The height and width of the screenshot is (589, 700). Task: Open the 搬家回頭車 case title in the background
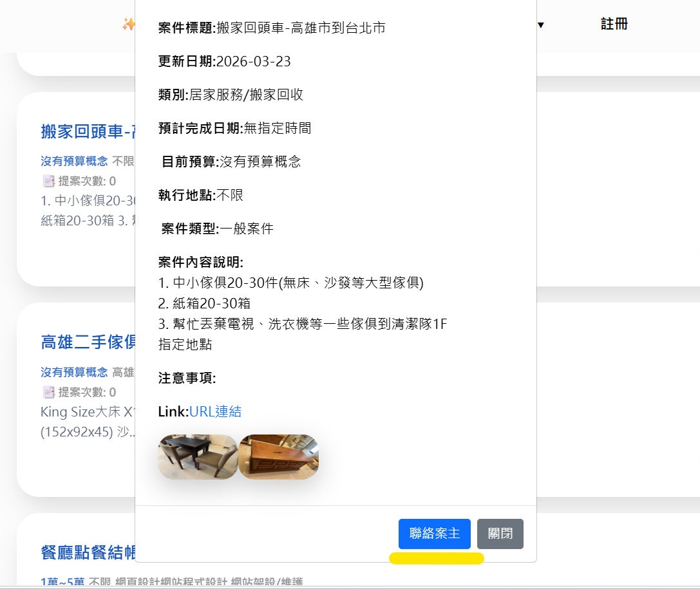pos(88,131)
